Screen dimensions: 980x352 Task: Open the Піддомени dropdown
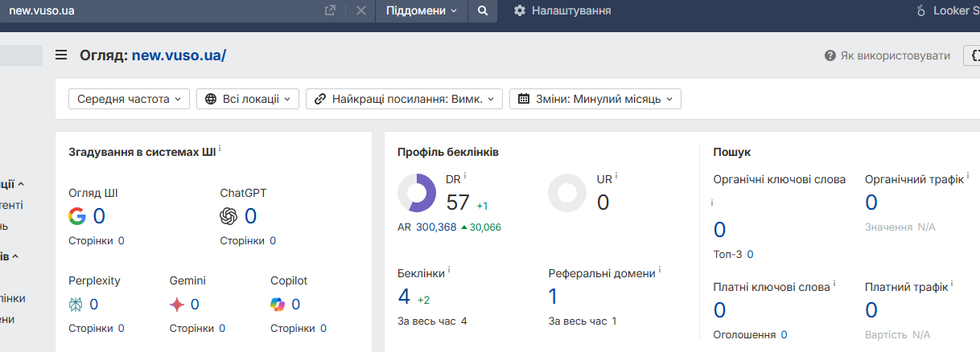(421, 11)
